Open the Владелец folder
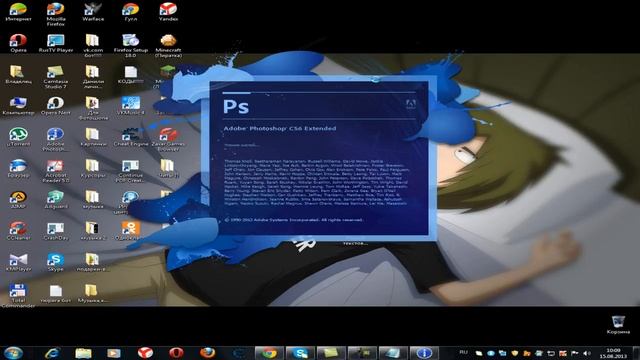Image resolution: width=640 pixels, height=360 pixels. 18,75
